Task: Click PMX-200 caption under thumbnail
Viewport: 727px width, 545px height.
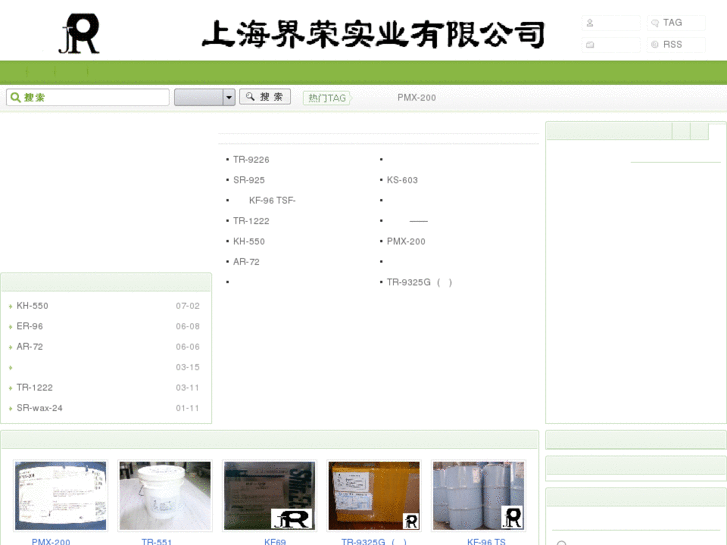Action: point(51,541)
